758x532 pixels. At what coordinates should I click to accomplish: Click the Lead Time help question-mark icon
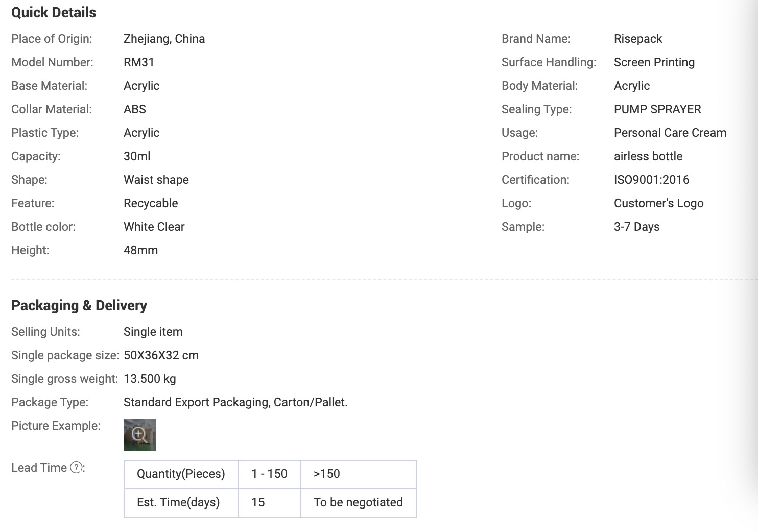[x=76, y=467]
